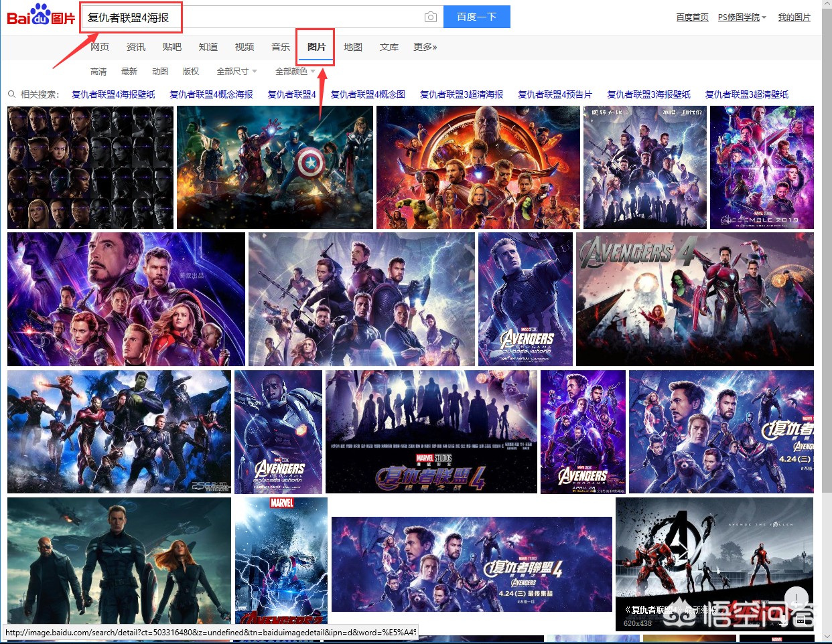Open the Nick Fury and Black Widow thumbnail
Viewport: 832px width, 644px height.
point(119,561)
